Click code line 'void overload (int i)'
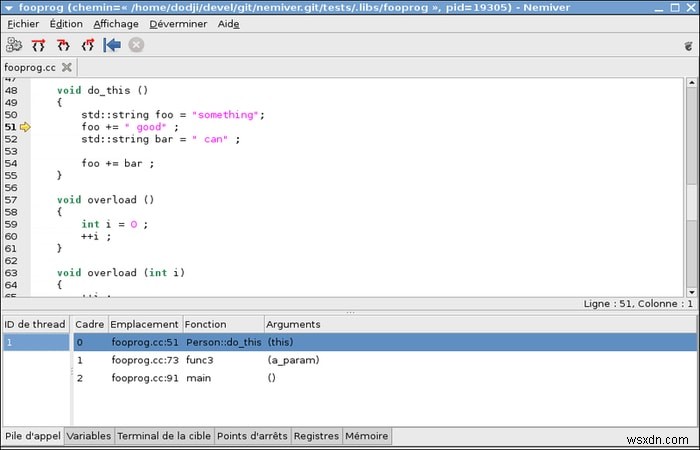The image size is (700, 450). click(121, 273)
